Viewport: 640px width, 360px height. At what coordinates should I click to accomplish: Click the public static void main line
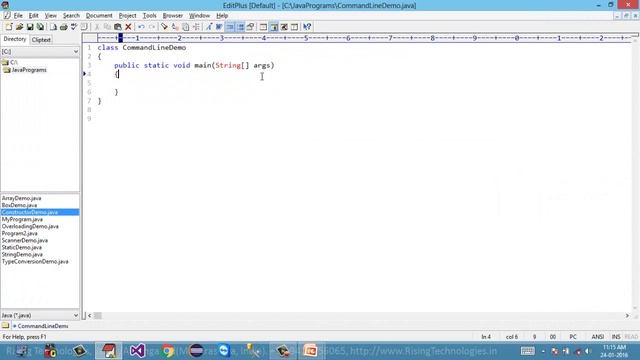tap(194, 65)
